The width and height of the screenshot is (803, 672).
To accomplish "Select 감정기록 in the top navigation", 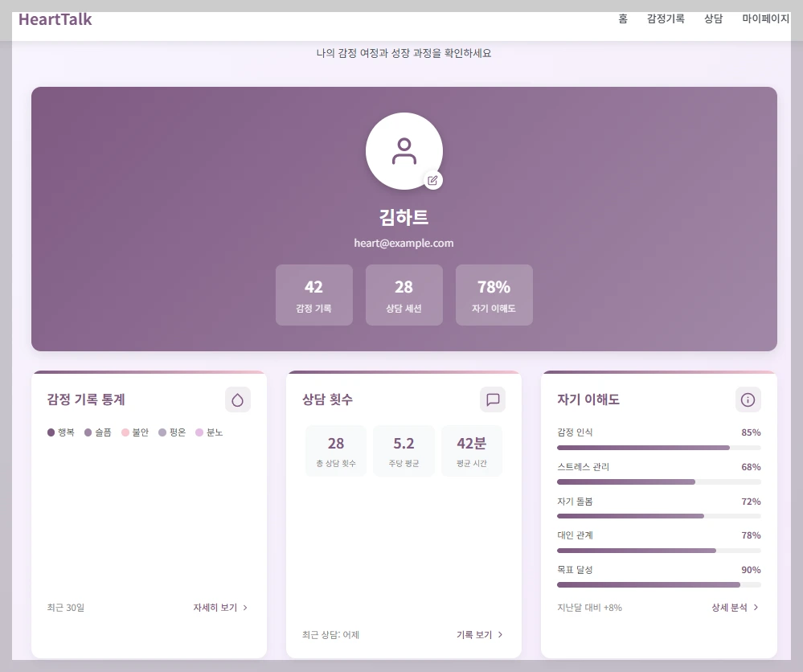I will click(x=666, y=18).
